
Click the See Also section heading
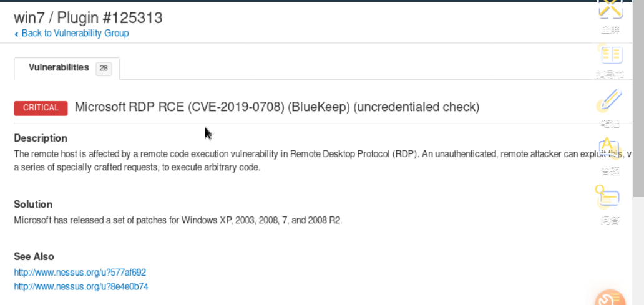pos(34,256)
